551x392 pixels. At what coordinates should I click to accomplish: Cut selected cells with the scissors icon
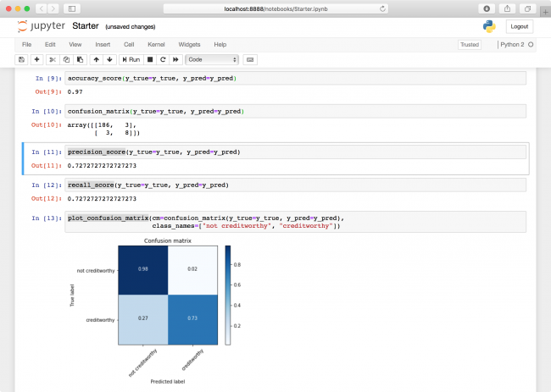[53, 59]
